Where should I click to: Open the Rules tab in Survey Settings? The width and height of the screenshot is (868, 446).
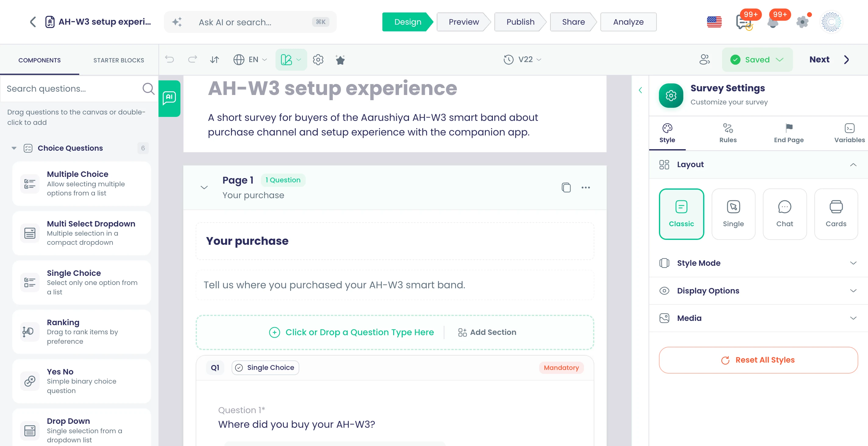728,133
